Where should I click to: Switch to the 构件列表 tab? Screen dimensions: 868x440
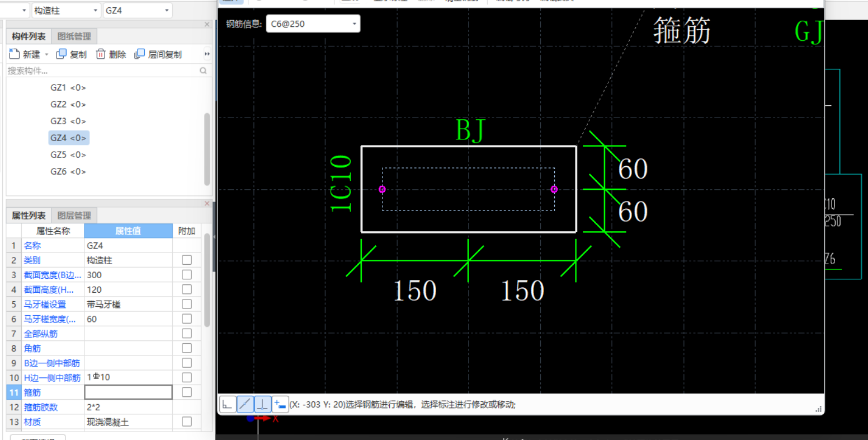pyautogui.click(x=29, y=36)
